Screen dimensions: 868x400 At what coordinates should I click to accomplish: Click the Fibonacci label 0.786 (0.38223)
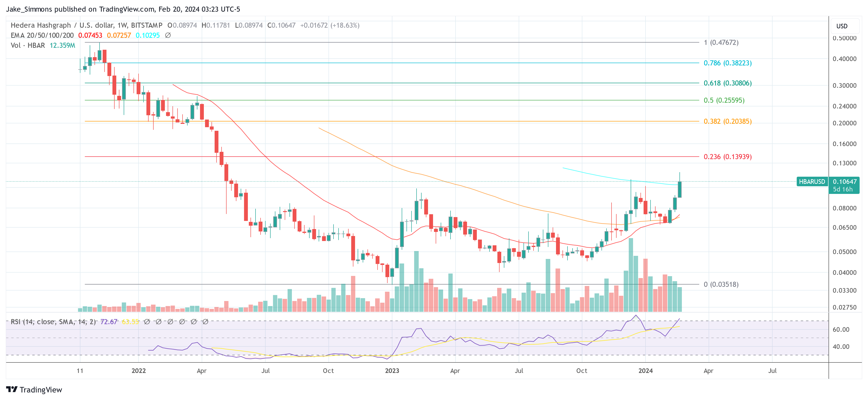pos(728,63)
